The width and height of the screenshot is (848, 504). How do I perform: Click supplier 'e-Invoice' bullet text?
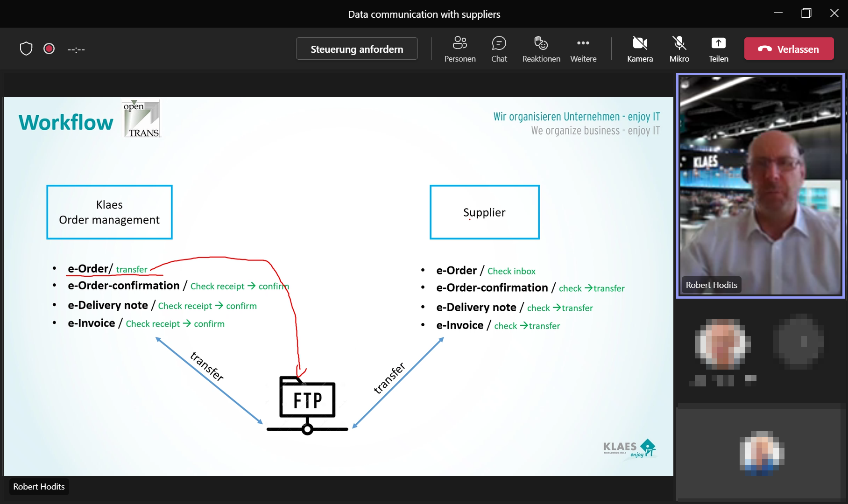click(459, 325)
